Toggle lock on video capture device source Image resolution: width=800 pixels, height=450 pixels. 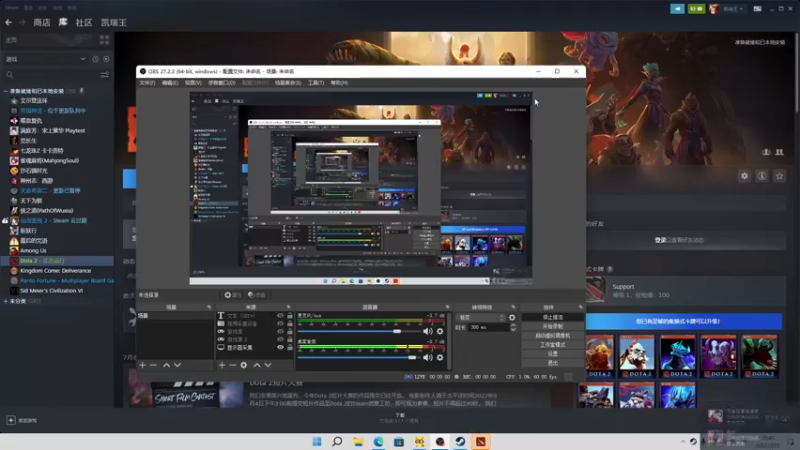[x=290, y=323]
